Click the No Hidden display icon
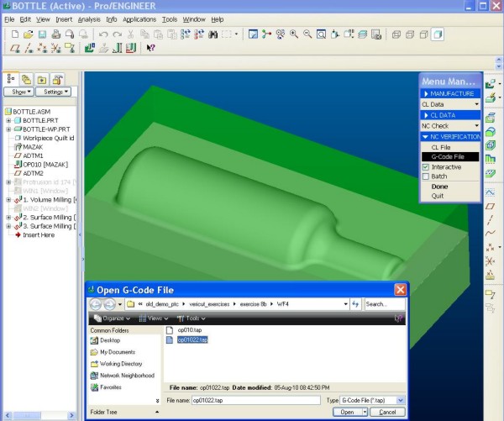The image size is (504, 421). coord(424,34)
